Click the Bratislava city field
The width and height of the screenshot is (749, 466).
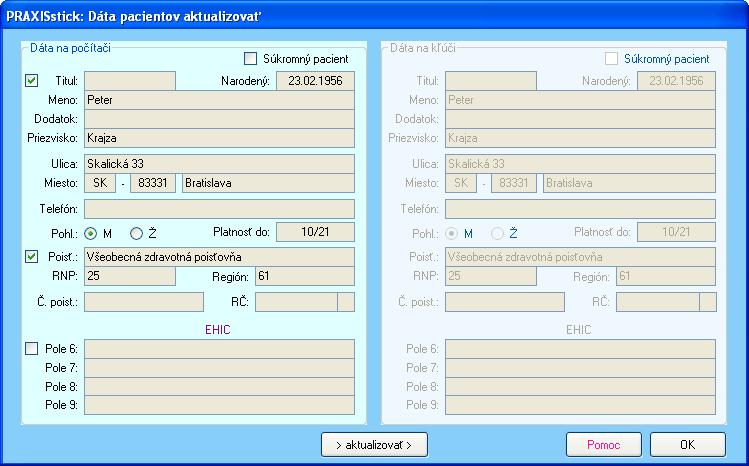click(x=267, y=183)
